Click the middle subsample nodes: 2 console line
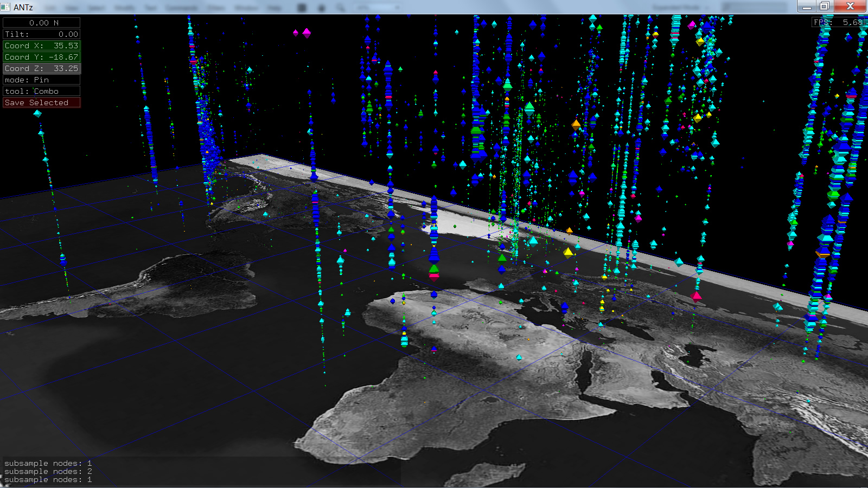 click(48, 471)
